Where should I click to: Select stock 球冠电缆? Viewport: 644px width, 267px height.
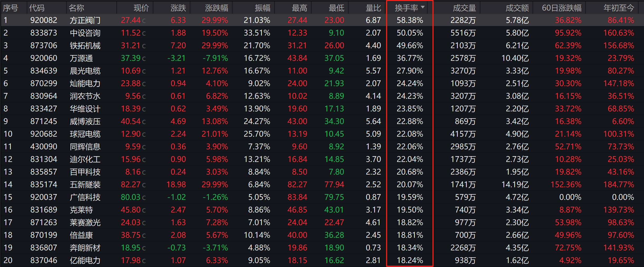pos(85,134)
